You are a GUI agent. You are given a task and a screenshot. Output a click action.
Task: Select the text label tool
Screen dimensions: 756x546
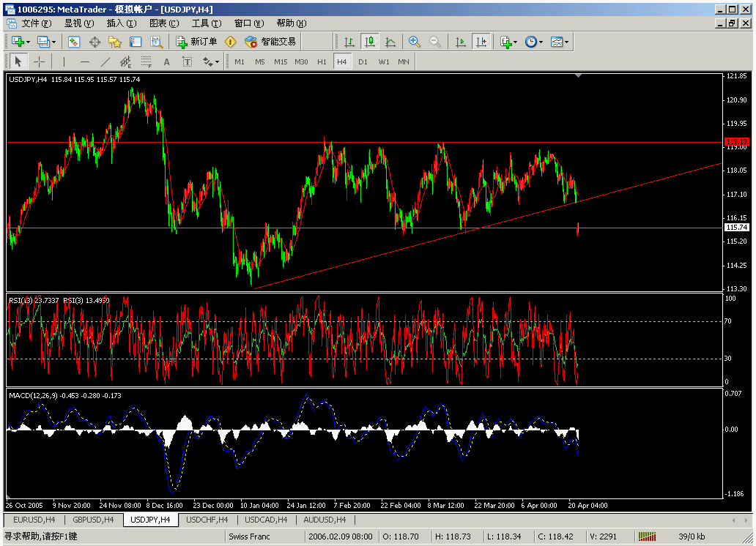point(188,61)
